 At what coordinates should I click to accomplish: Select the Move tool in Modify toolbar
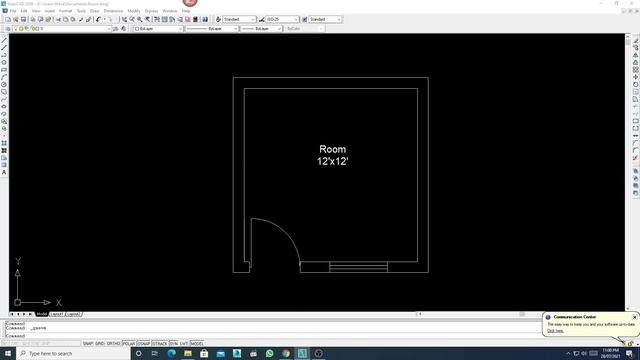[x=636, y=77]
